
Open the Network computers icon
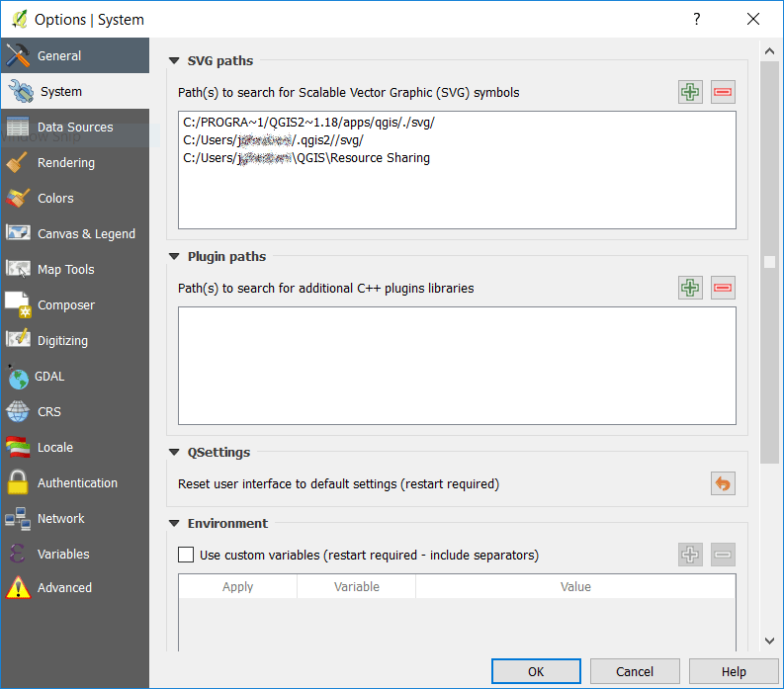[x=18, y=519]
